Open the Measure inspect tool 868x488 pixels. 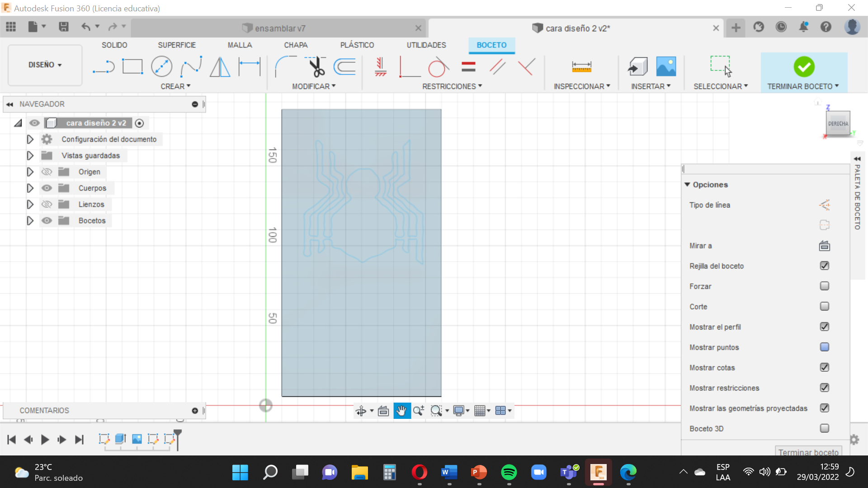(581, 67)
